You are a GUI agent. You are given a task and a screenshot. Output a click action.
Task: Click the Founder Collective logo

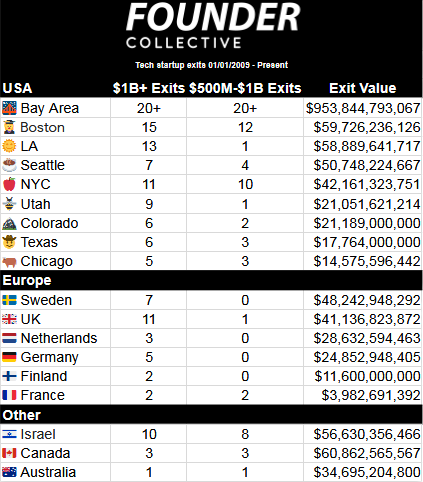point(213,25)
